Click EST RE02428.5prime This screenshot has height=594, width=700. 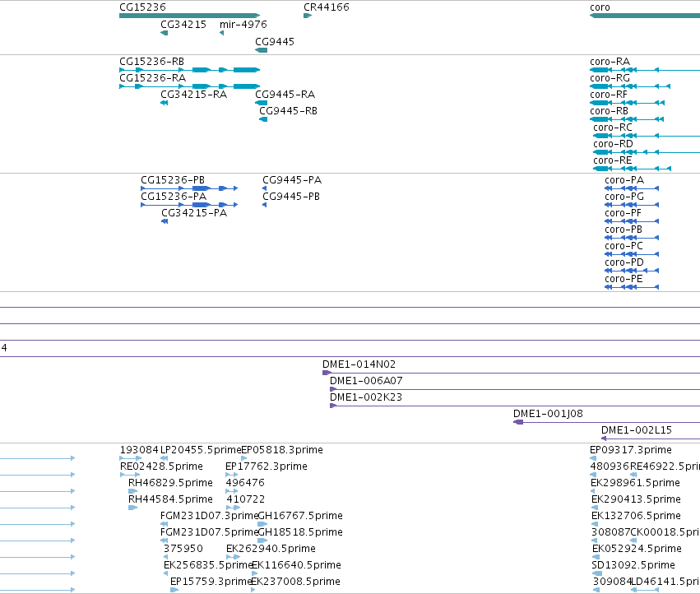[130, 475]
